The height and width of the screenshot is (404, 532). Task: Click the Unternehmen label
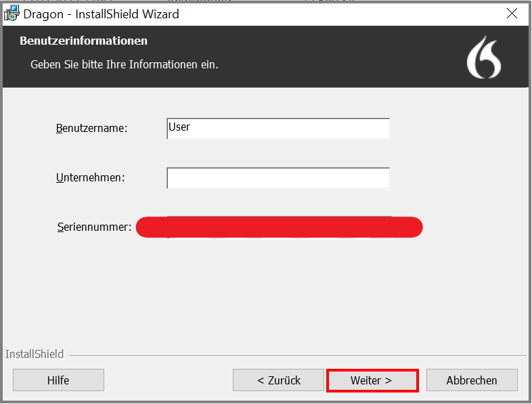click(x=91, y=177)
